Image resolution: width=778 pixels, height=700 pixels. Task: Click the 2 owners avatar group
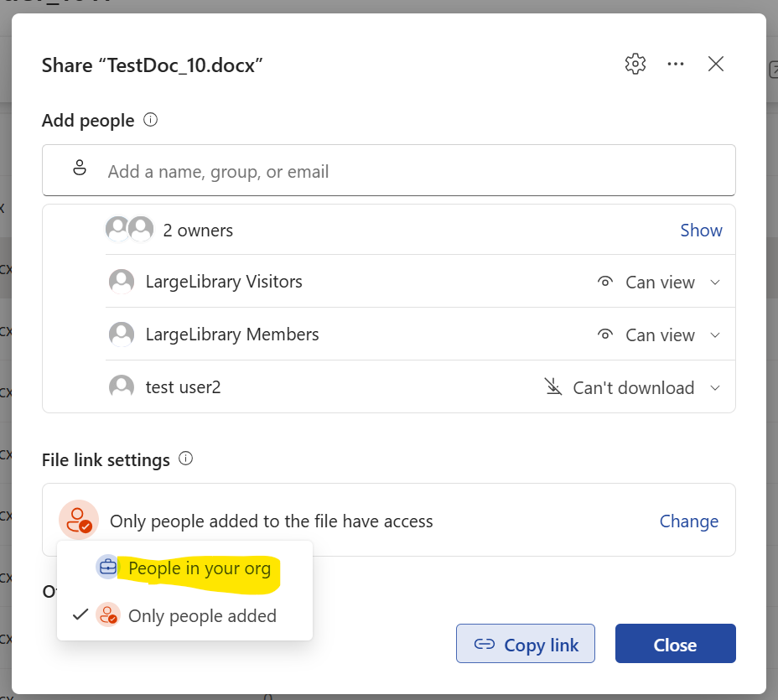(129, 229)
